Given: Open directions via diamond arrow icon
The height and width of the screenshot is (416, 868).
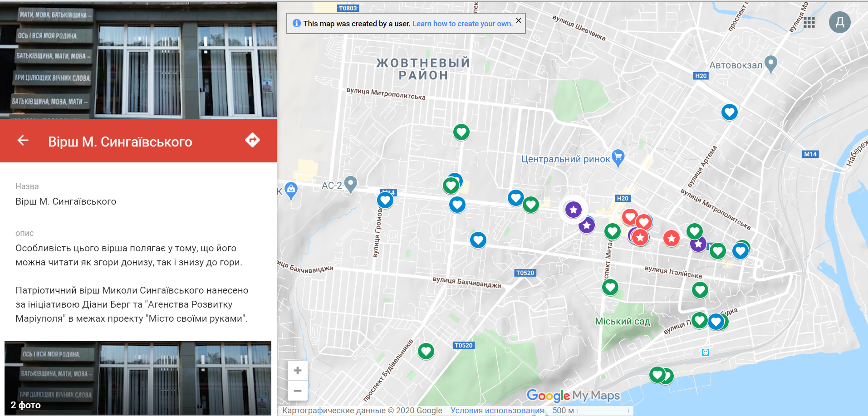Looking at the screenshot, I should (252, 140).
